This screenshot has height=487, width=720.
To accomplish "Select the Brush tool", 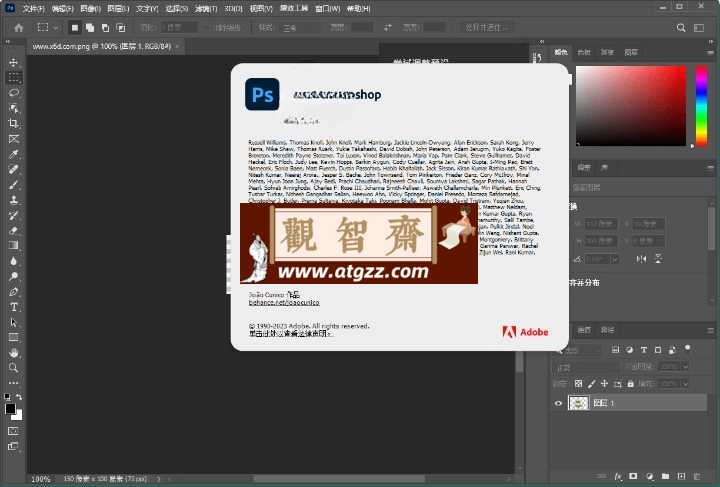I will click(13, 185).
